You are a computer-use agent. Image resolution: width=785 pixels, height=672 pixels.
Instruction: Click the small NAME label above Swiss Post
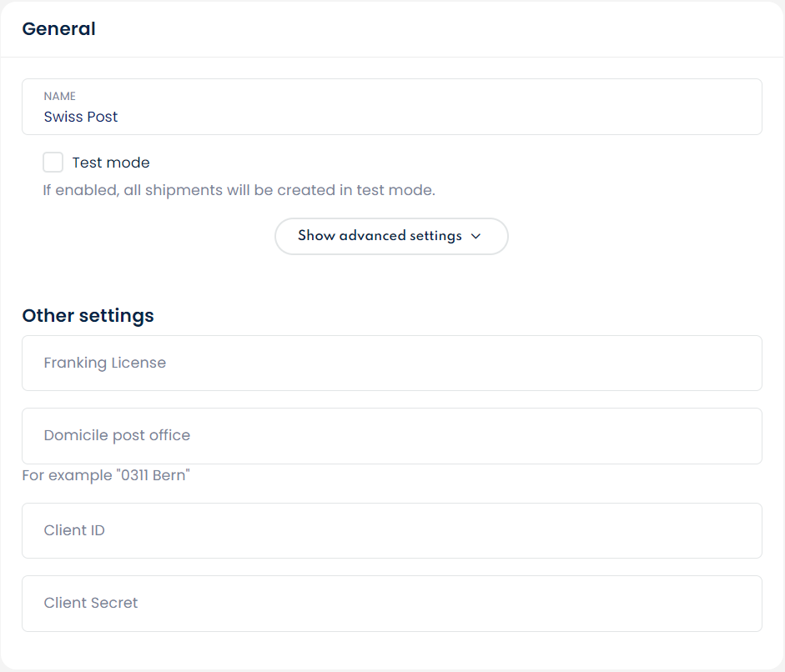(x=60, y=97)
